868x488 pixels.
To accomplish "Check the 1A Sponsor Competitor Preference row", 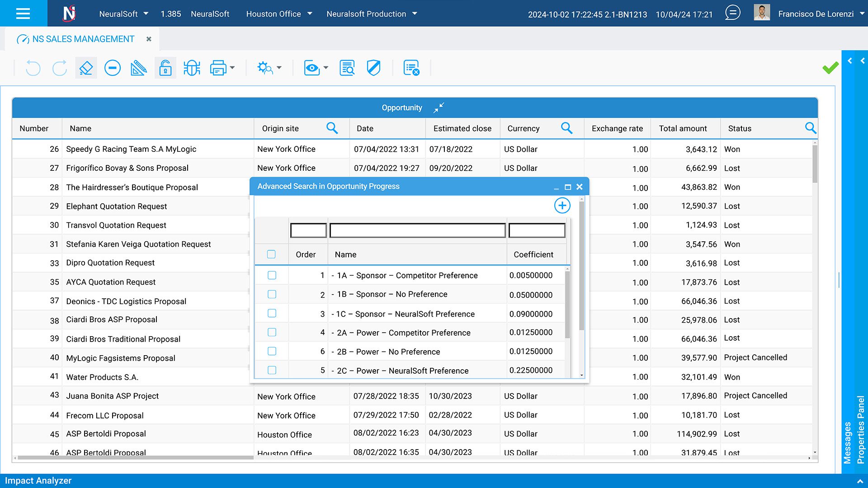I will click(x=272, y=275).
